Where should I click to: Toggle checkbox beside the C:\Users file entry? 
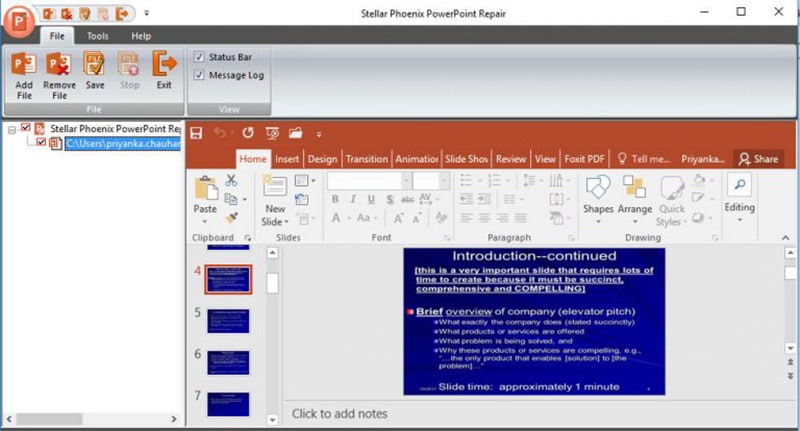(x=41, y=142)
